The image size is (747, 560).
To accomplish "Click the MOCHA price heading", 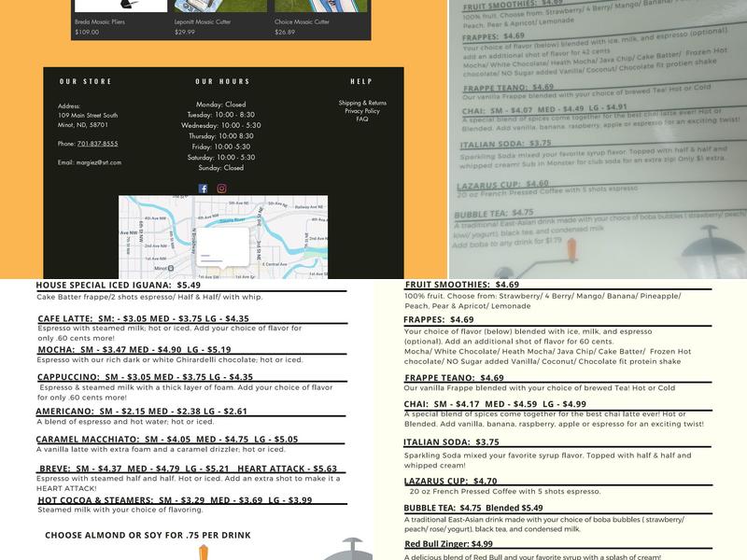I will 134,349.
